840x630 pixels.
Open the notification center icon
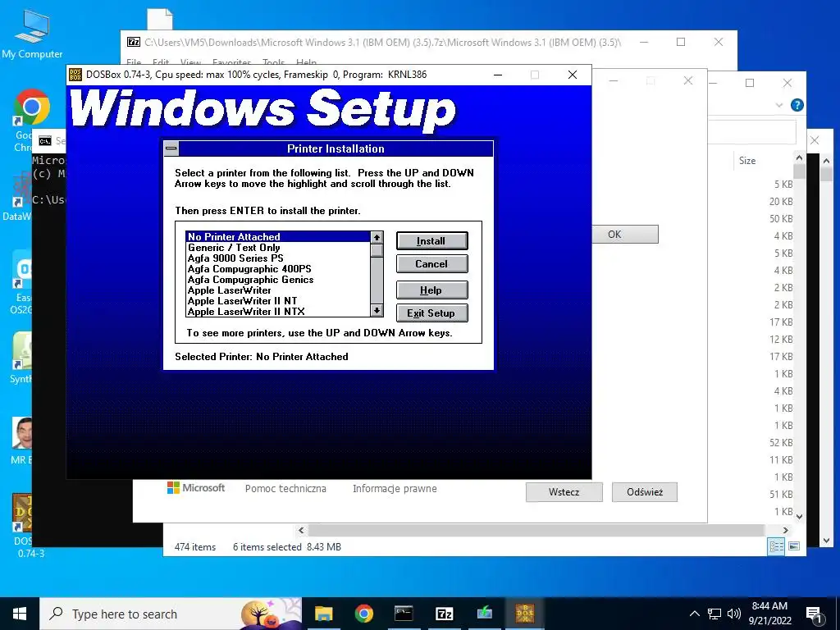coord(815,615)
